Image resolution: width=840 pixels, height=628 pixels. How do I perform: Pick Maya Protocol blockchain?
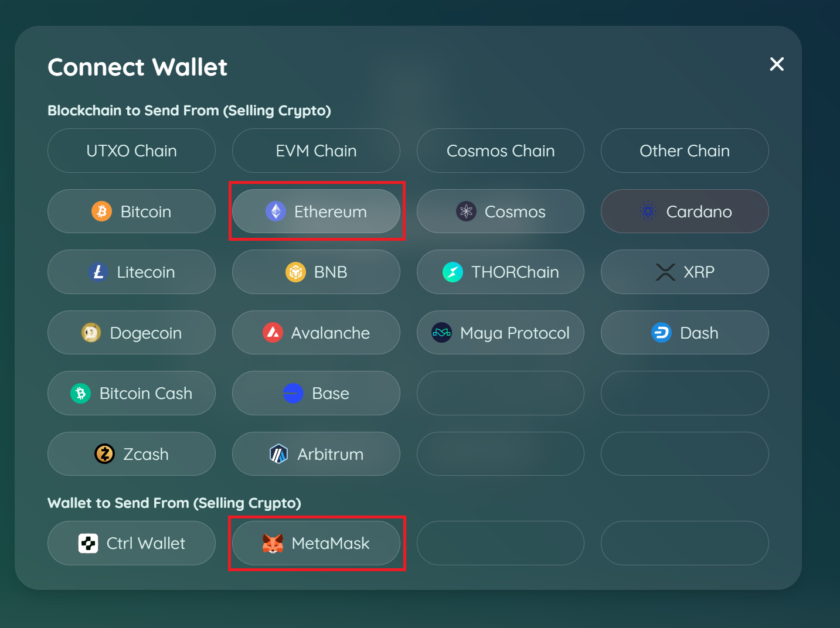(500, 333)
